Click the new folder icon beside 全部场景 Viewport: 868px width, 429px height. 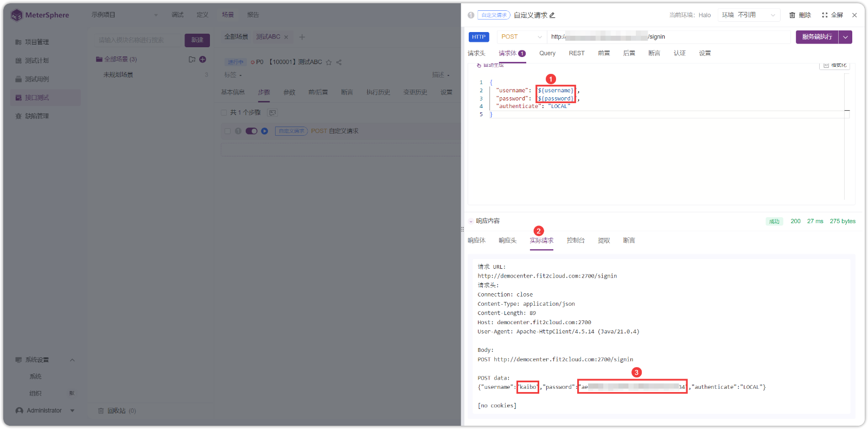point(192,59)
